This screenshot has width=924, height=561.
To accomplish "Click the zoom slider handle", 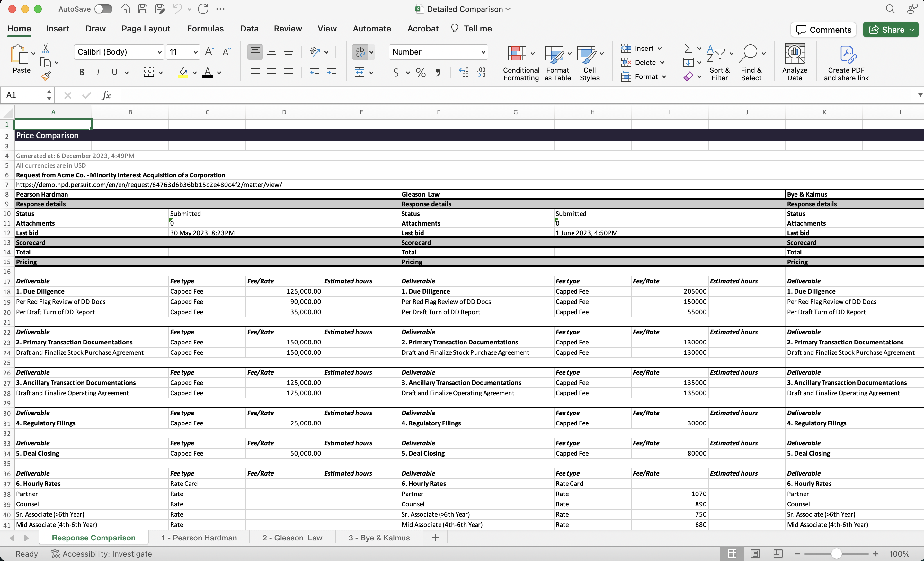I will (x=836, y=554).
